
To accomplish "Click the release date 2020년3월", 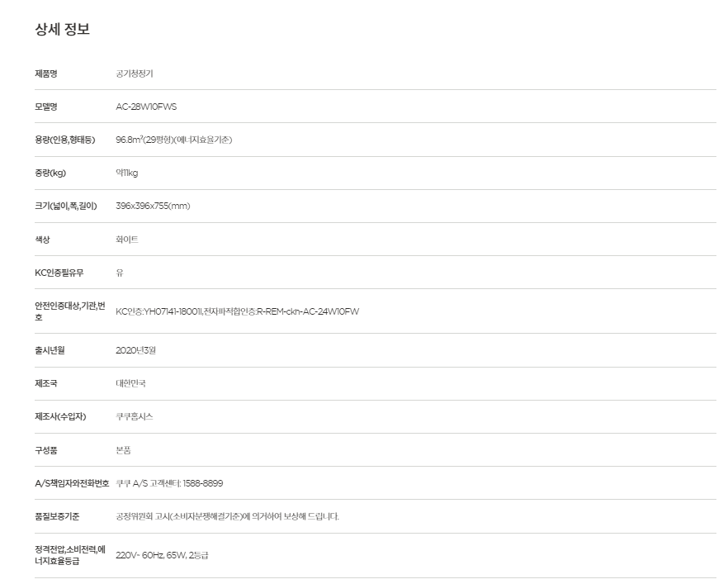I will tap(135, 350).
